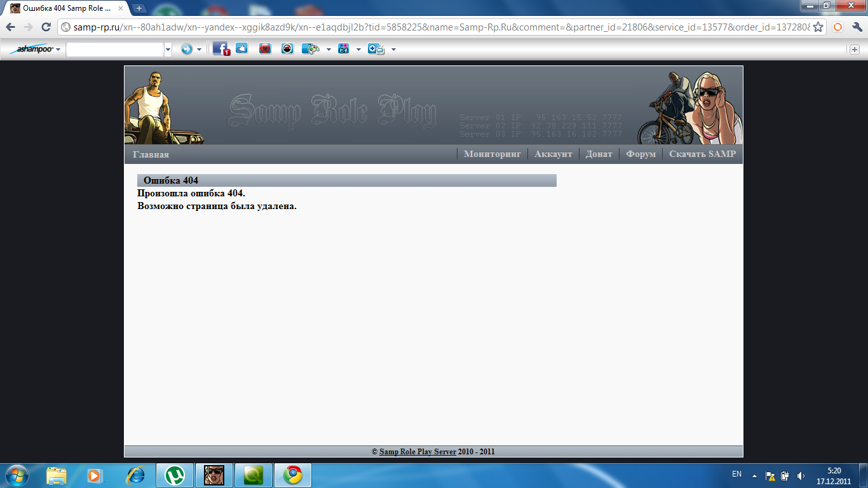Open the Донат menu item
The width and height of the screenshot is (868, 488).
tap(599, 154)
